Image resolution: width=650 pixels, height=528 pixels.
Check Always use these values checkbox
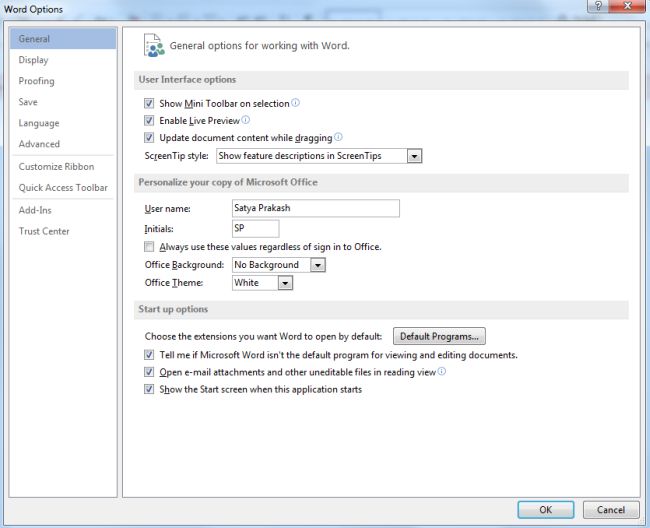pos(149,247)
